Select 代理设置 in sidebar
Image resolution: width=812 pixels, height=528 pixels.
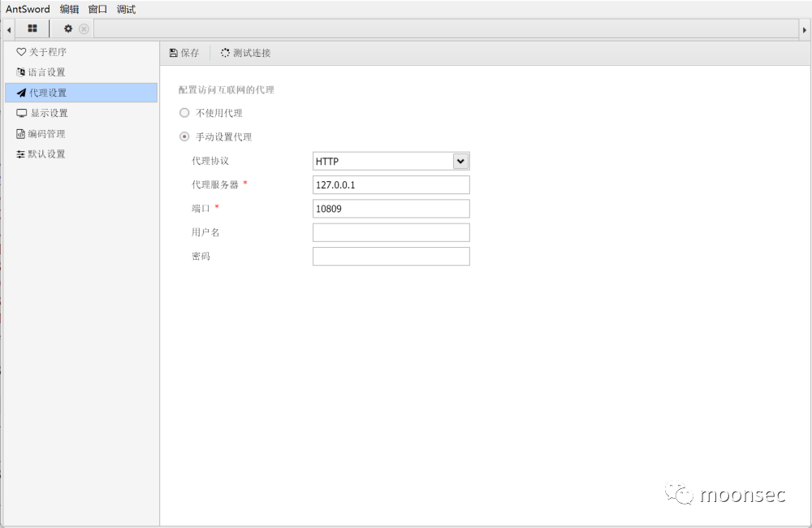coord(81,93)
